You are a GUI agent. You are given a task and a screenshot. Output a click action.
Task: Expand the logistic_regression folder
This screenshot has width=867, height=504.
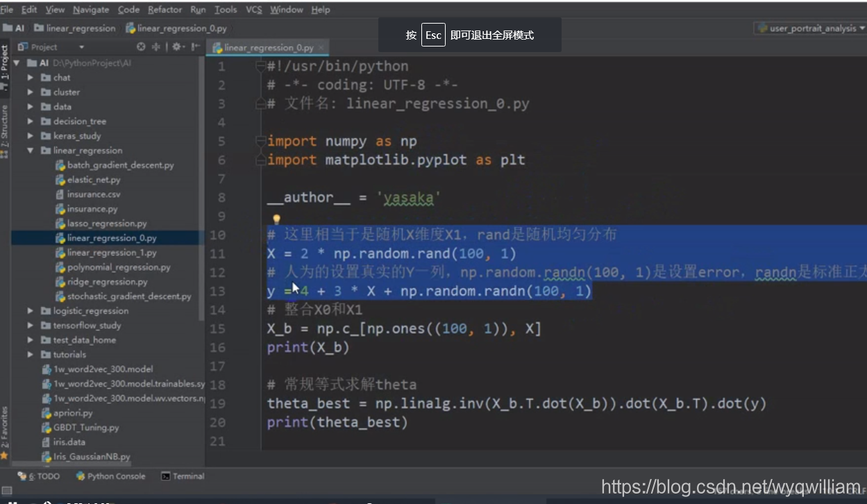point(30,310)
